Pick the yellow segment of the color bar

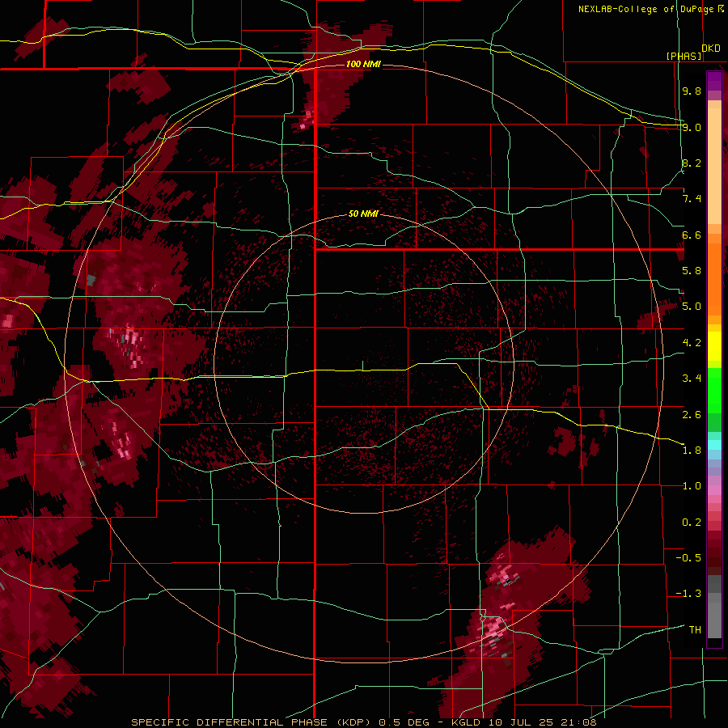click(714, 346)
